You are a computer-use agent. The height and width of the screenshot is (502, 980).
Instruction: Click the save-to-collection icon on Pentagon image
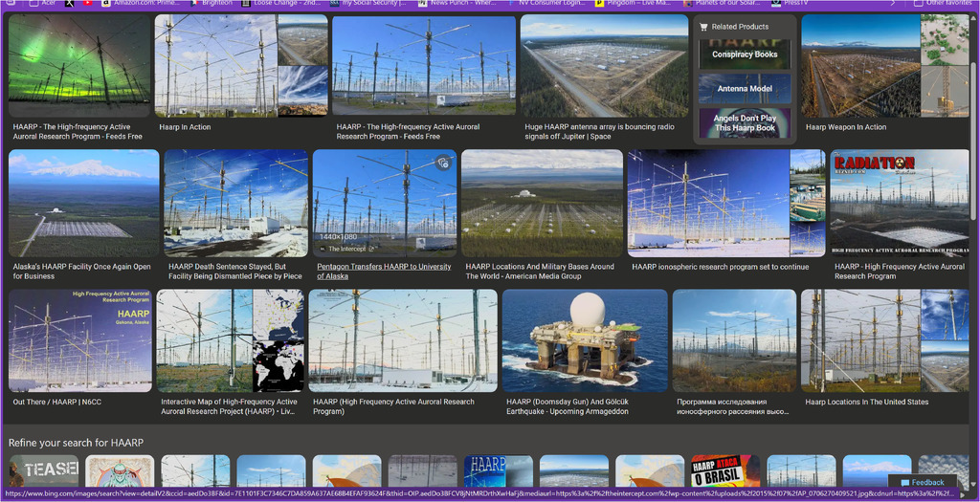pos(443,163)
